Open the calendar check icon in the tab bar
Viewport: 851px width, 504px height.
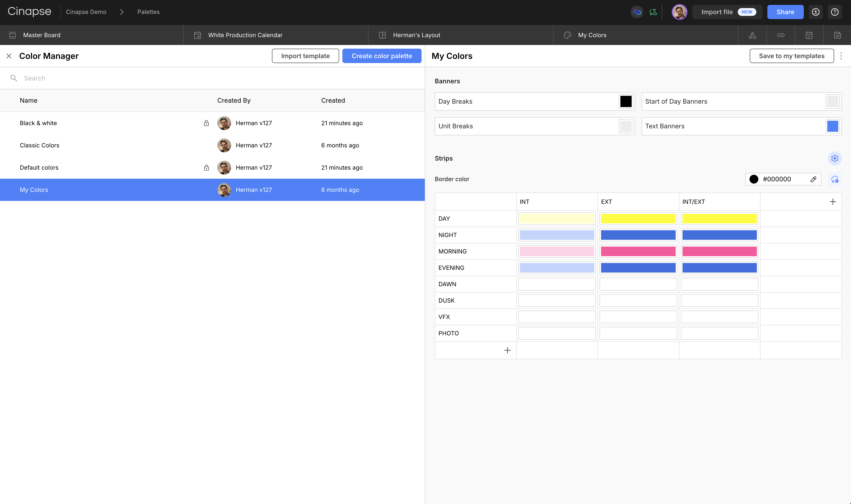[x=809, y=35]
